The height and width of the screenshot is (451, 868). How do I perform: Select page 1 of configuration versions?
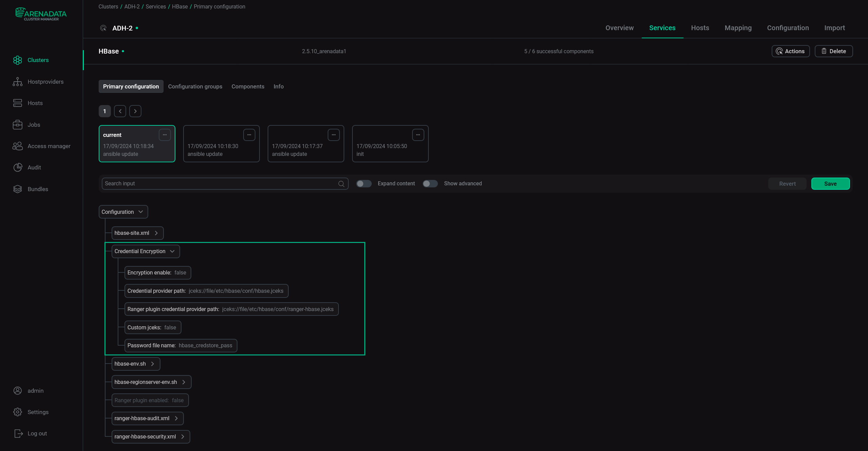click(105, 111)
